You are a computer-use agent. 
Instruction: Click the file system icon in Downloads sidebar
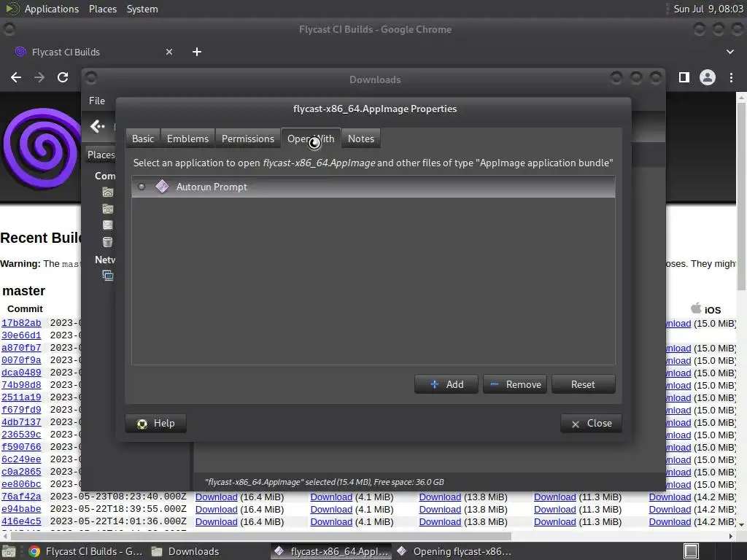[x=108, y=225]
